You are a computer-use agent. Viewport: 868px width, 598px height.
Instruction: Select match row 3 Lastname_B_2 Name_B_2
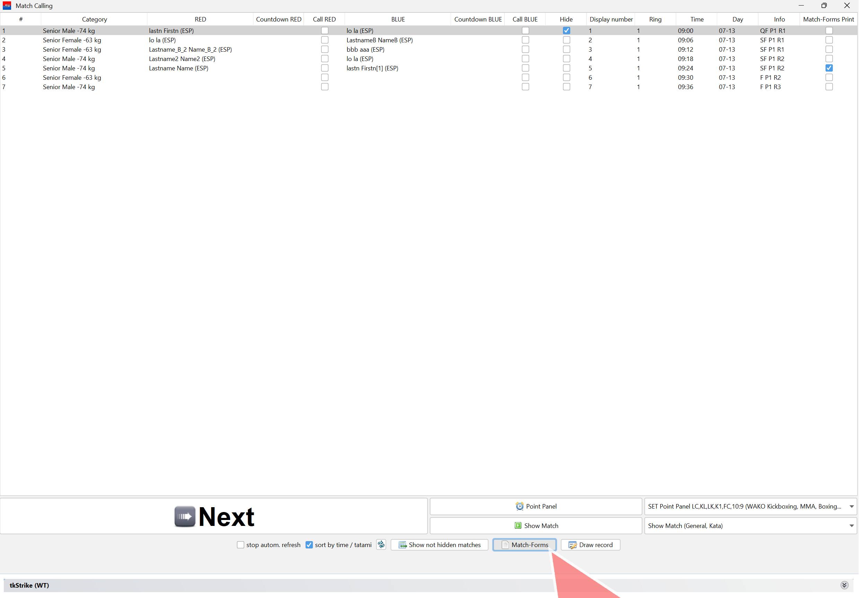tap(190, 50)
